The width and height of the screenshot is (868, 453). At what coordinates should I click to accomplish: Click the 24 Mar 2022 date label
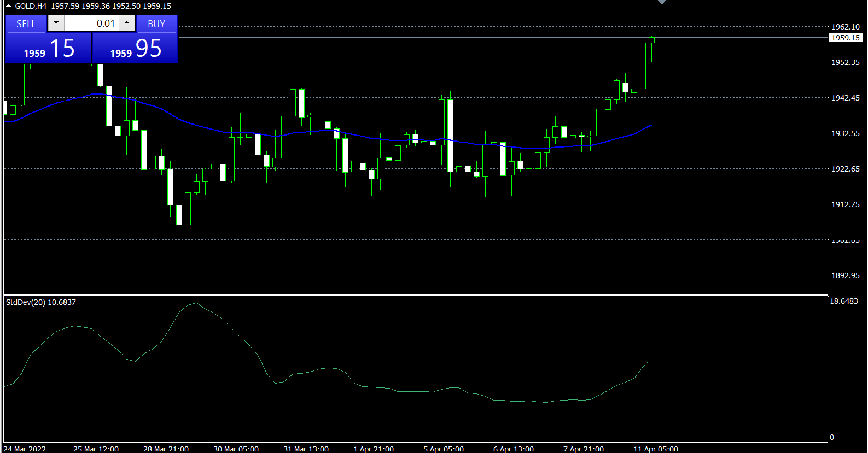(25, 449)
